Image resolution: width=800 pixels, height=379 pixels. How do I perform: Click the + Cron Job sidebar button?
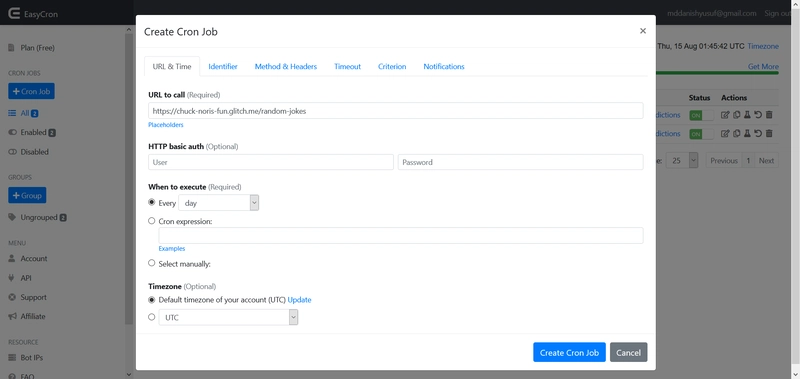tap(32, 91)
